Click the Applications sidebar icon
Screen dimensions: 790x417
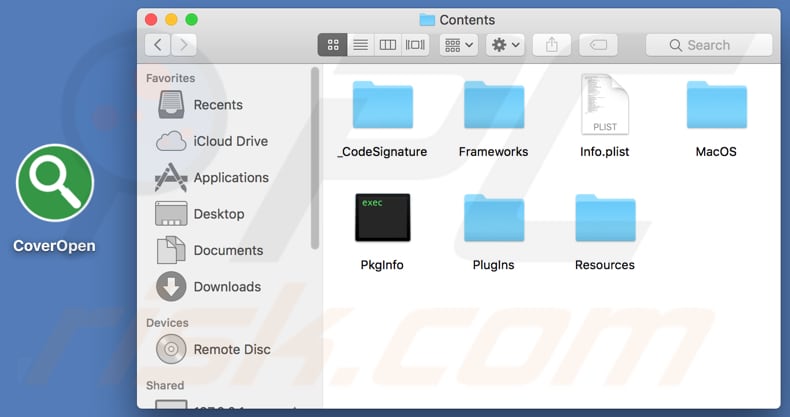point(171,177)
